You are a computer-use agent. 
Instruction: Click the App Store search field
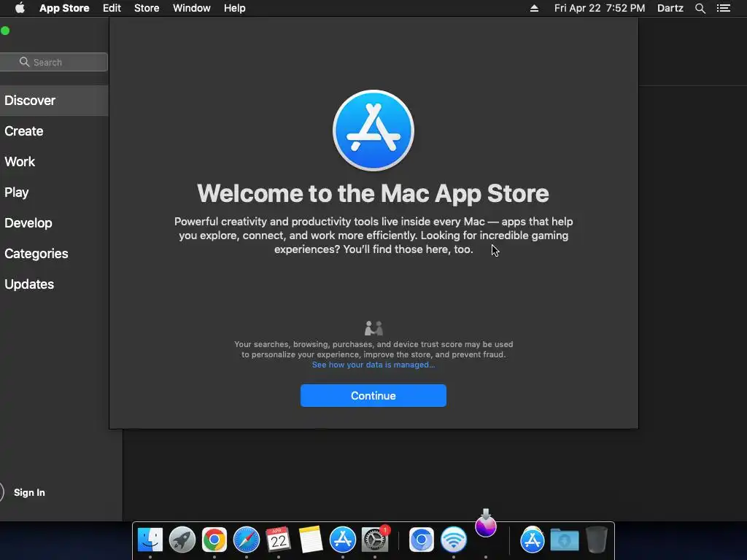[53, 62]
